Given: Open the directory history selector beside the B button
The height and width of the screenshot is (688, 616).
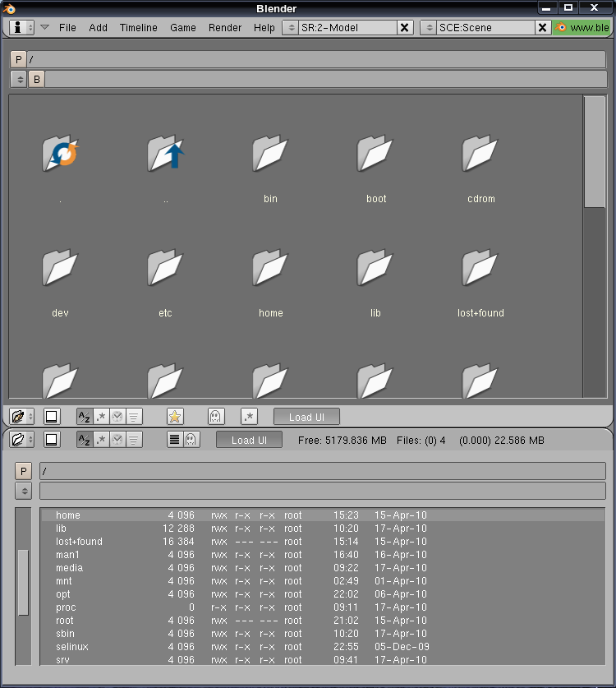Looking at the screenshot, I should coord(19,80).
